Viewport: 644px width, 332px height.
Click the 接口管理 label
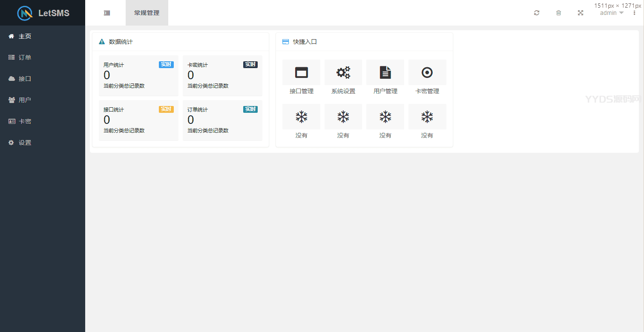[x=302, y=91]
